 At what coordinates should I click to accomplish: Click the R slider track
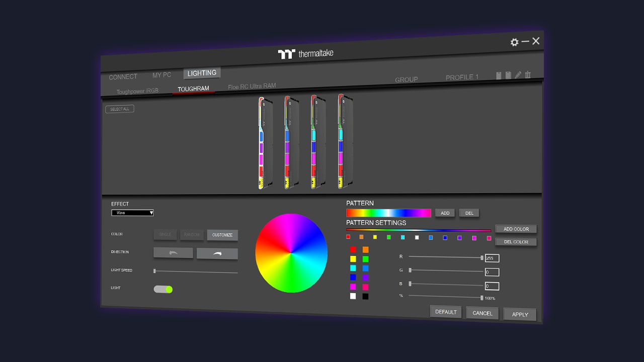446,257
